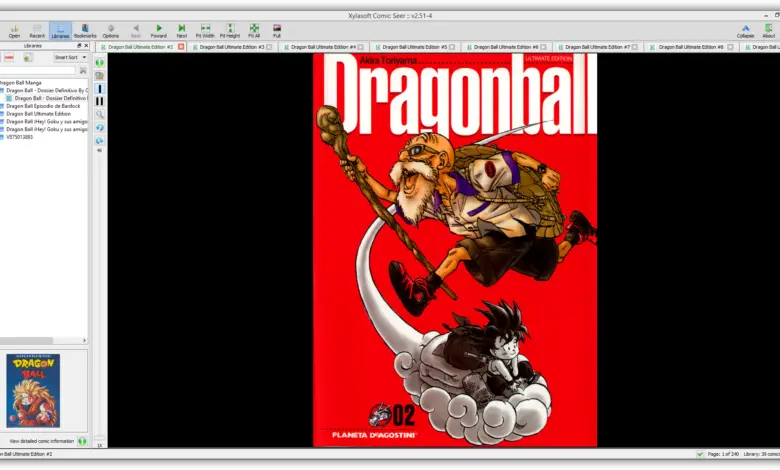Image resolution: width=780 pixels, height=470 pixels.
Task: Close the Ultimate Edition #3 tab
Action: click(x=269, y=47)
